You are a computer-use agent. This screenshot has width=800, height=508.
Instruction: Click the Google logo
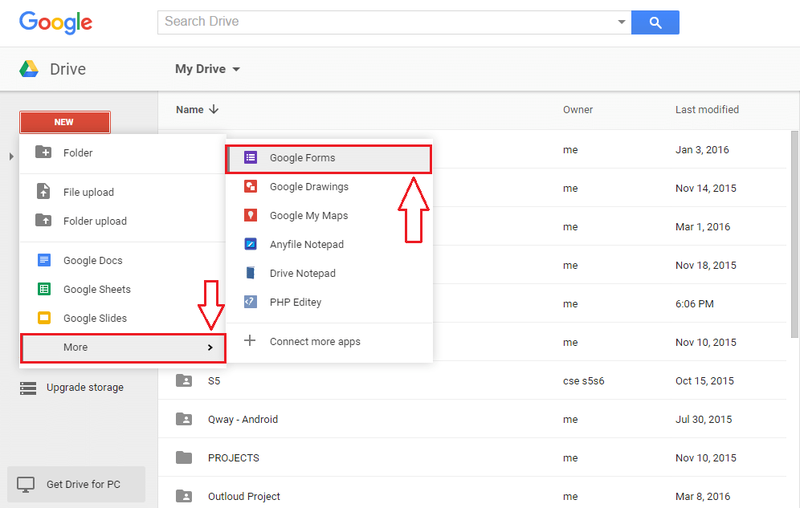(56, 22)
